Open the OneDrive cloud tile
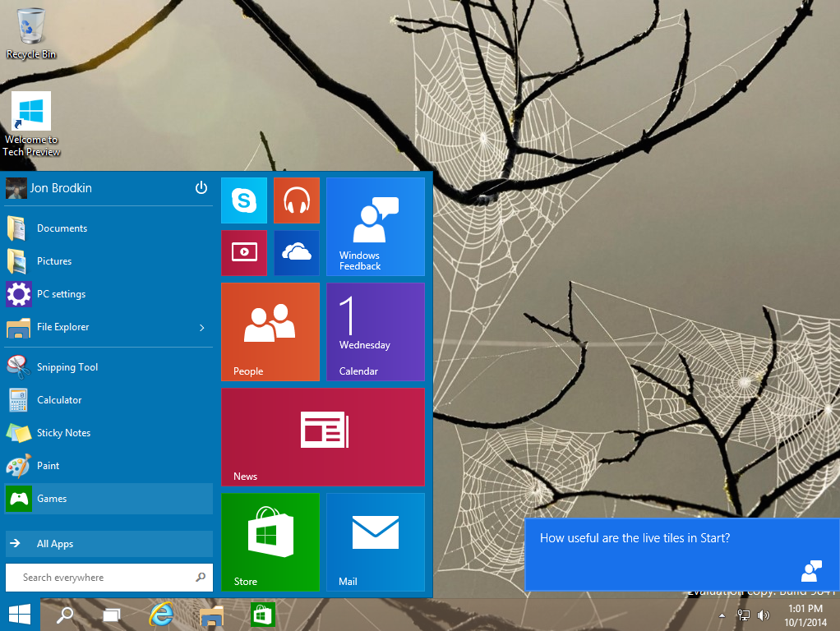Image resolution: width=840 pixels, height=631 pixels. click(x=297, y=252)
